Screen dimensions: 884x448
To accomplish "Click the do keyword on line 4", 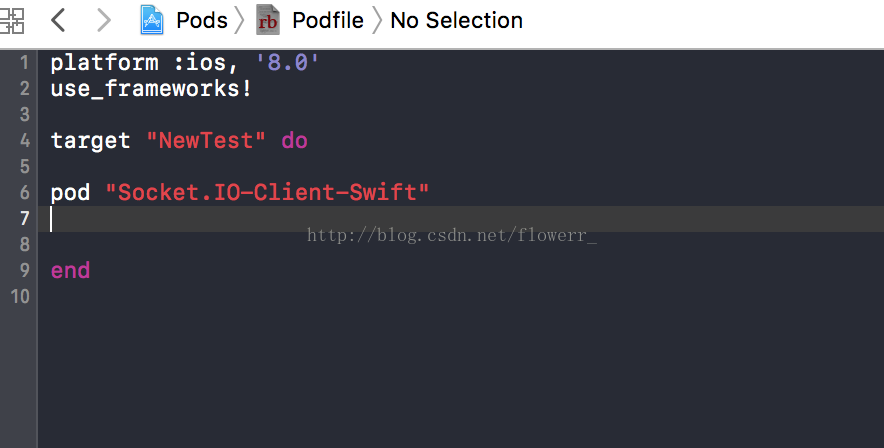I will tap(294, 140).
